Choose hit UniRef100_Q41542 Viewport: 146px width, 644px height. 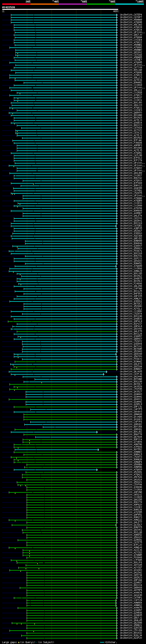tap(131, 572)
